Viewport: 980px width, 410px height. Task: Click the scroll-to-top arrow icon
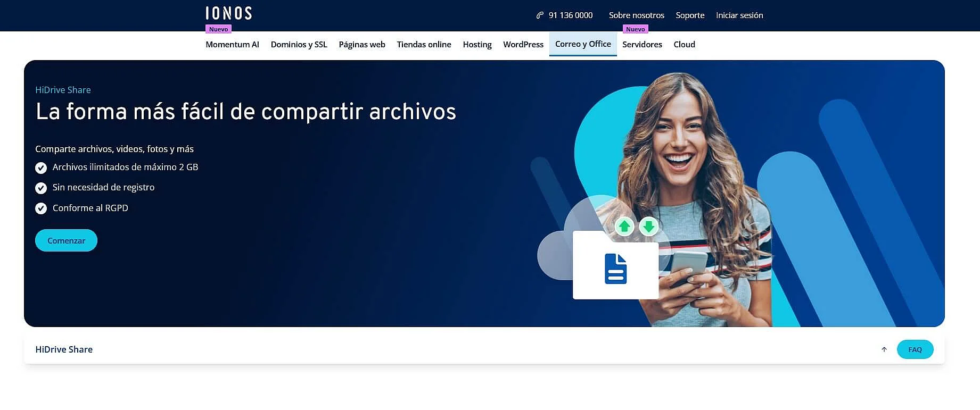[884, 349]
